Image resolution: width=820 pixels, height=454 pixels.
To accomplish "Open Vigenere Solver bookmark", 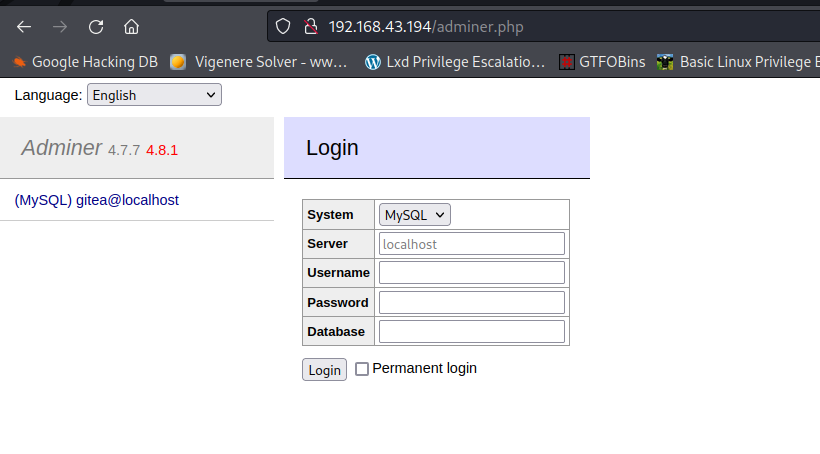I will point(260,62).
